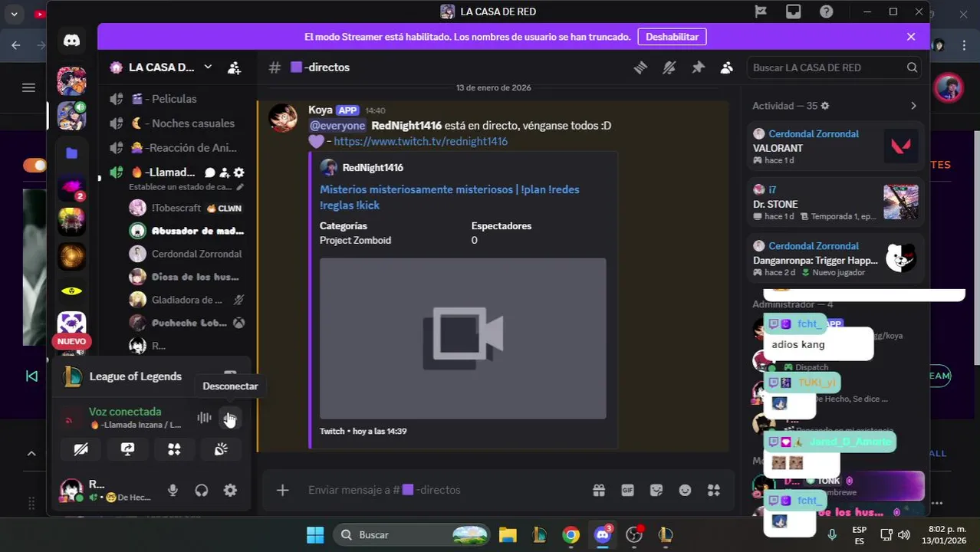Join the Noches casuales voice channel

click(x=178, y=123)
